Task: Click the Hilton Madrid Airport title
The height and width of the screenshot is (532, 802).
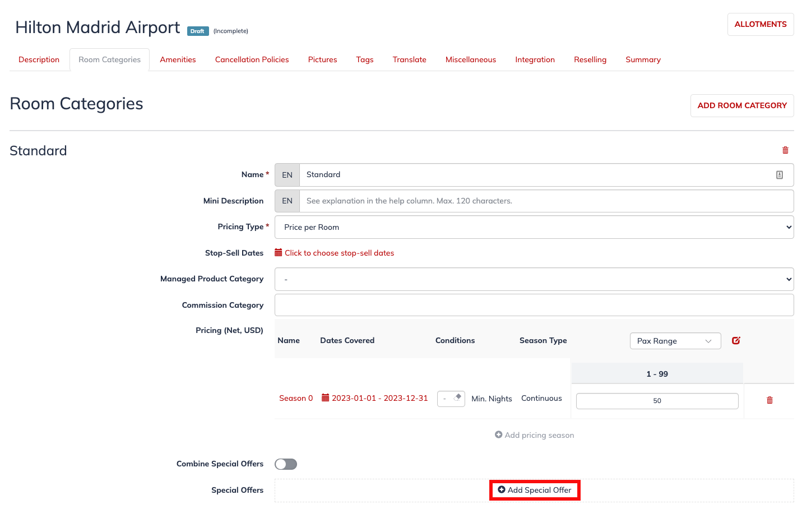Action: tap(98, 27)
